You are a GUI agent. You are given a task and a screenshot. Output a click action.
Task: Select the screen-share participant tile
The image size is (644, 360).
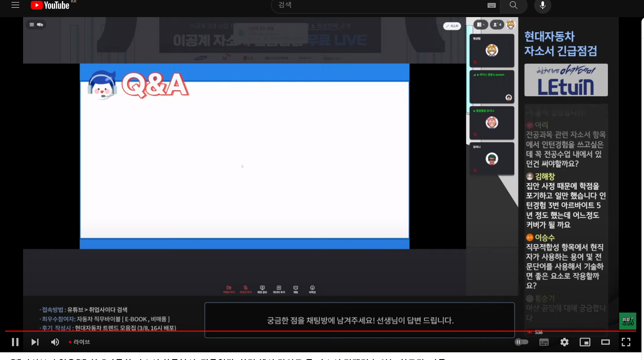492,87
